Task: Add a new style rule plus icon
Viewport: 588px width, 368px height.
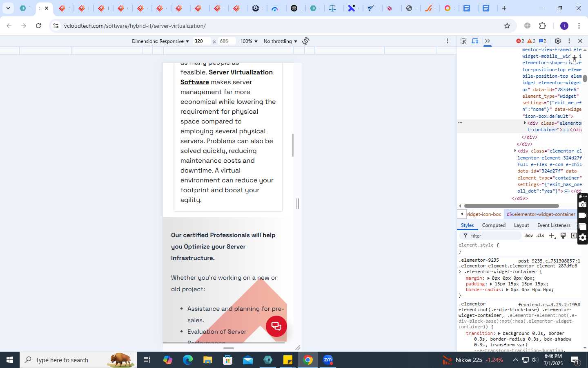Action: (x=552, y=236)
